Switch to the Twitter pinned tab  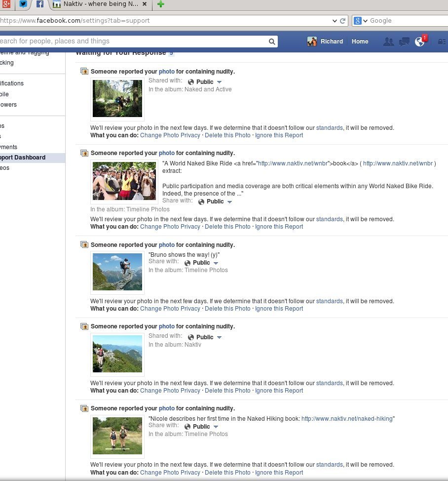pyautogui.click(x=23, y=4)
